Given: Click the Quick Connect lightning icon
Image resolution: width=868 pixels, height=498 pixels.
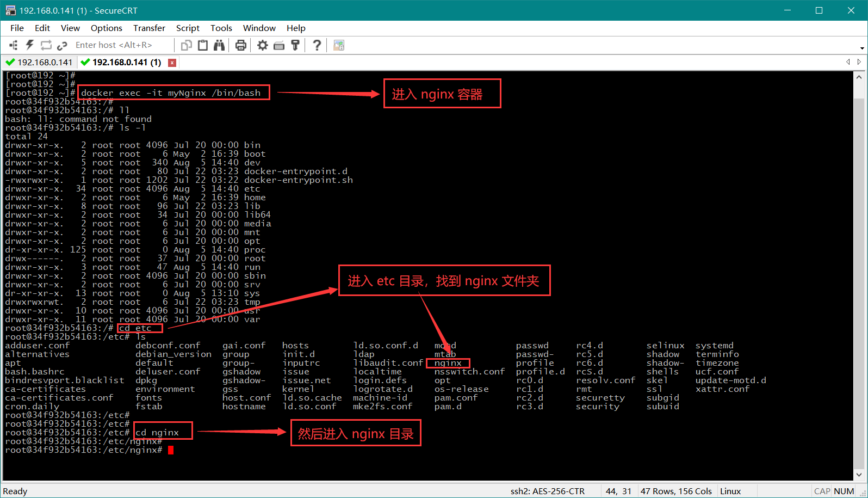Looking at the screenshot, I should (x=30, y=45).
